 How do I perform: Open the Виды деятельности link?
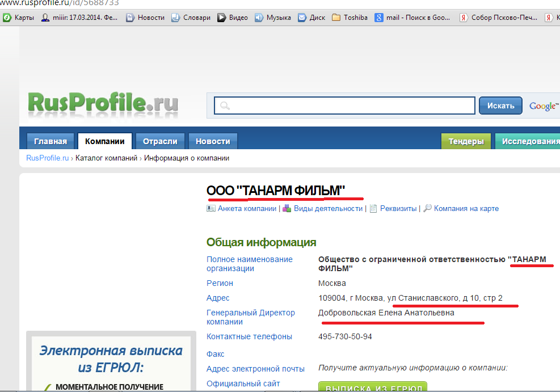328,209
